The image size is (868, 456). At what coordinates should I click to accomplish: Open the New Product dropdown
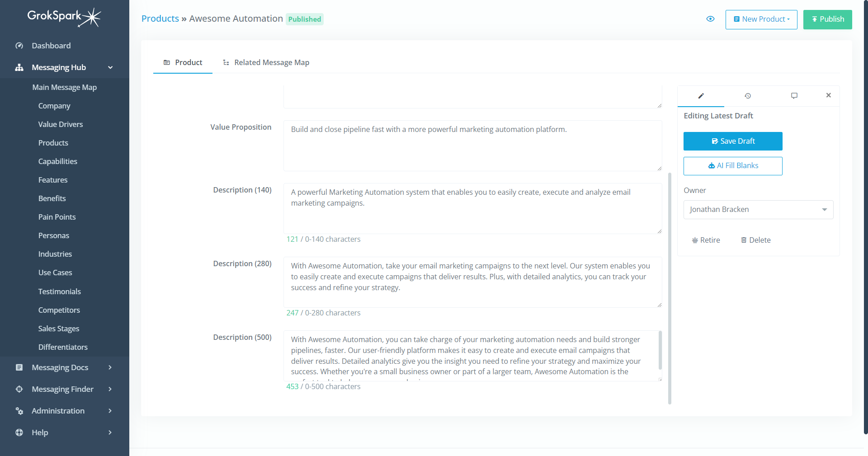(x=761, y=19)
